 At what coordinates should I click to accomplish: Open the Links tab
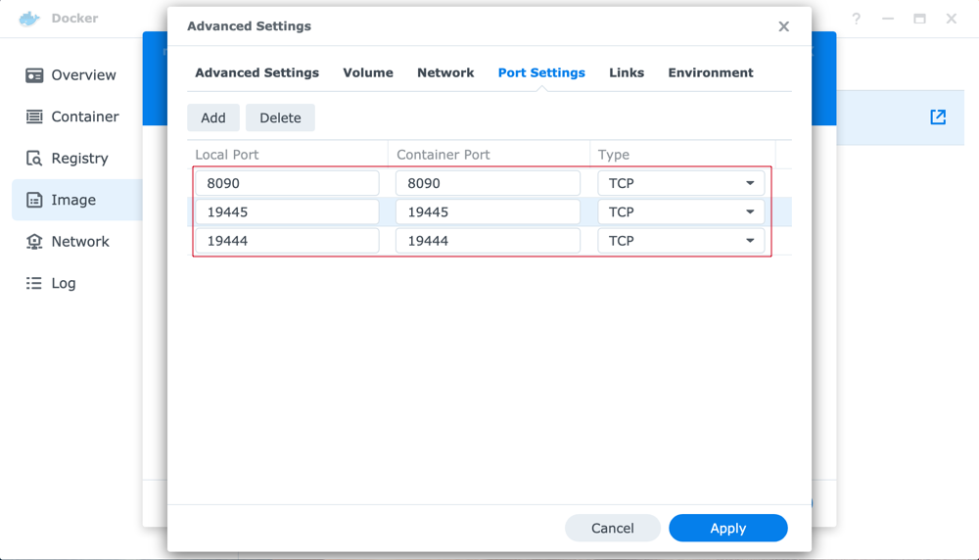(627, 73)
